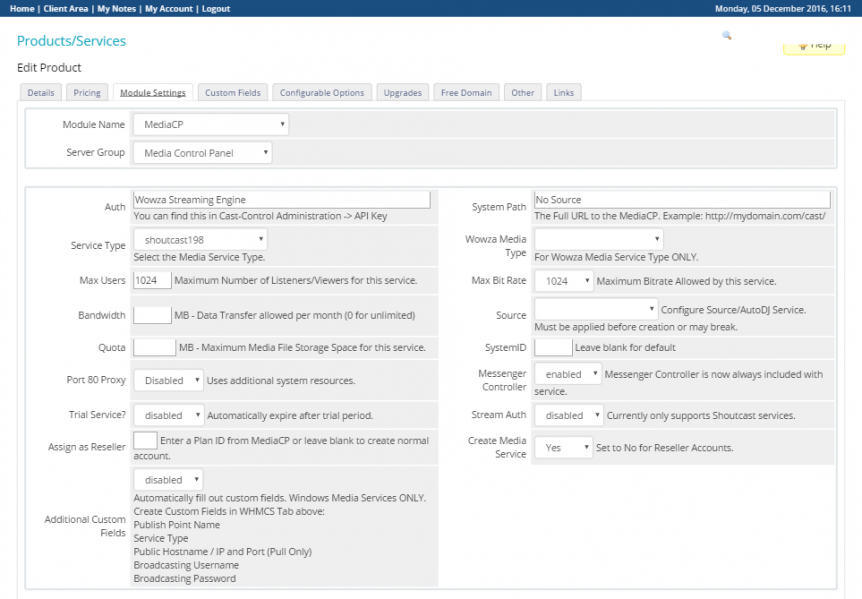
Task: Click the Auth text input field
Action: 281,200
